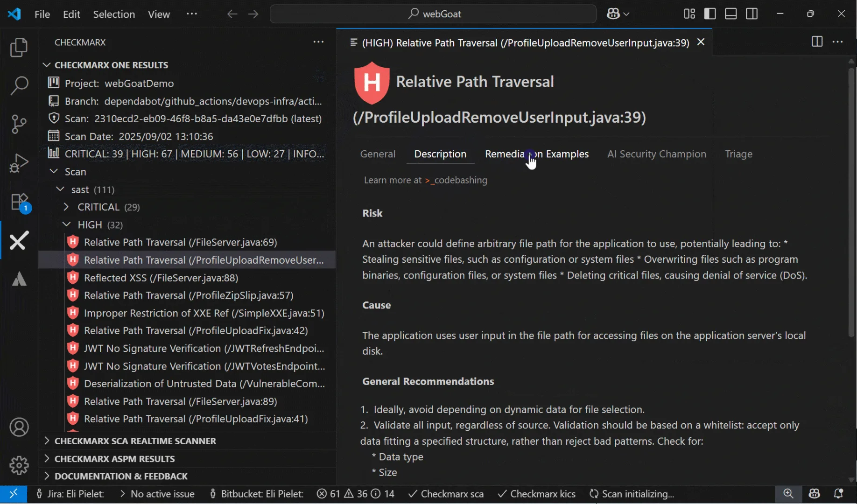This screenshot has height=504, width=857.
Task: Toggle the secondary sidebar visibility
Action: [752, 14]
